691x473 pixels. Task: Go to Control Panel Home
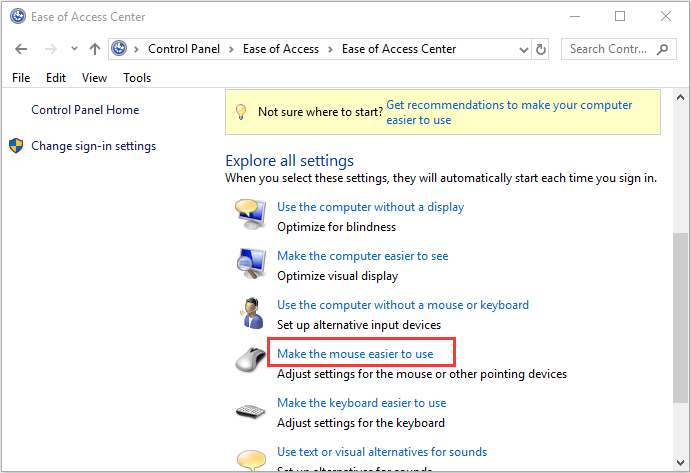tap(85, 110)
